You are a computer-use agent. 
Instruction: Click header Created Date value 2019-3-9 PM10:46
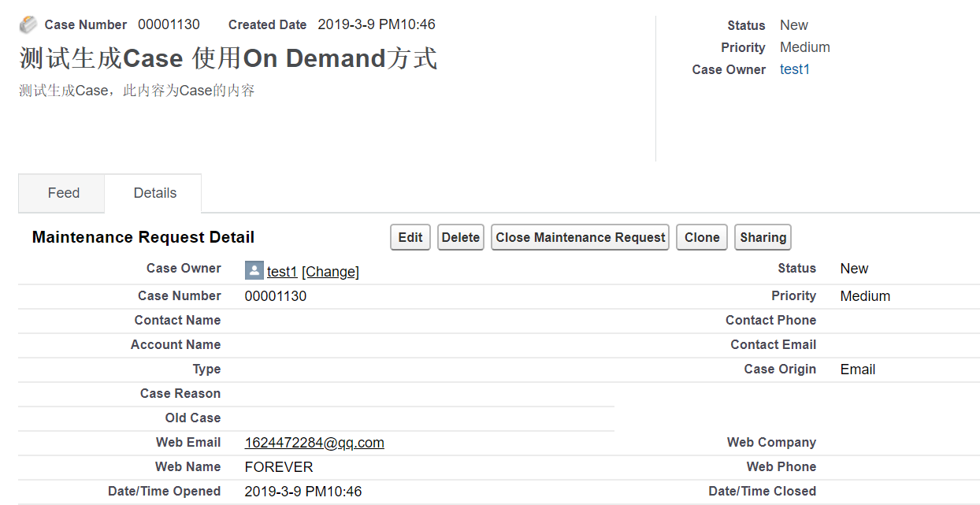[x=377, y=24]
